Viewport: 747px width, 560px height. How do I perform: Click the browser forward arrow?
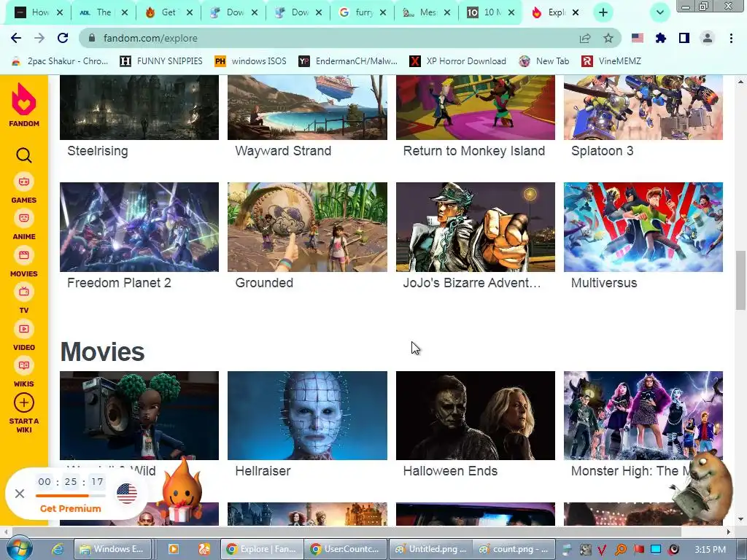(39, 38)
